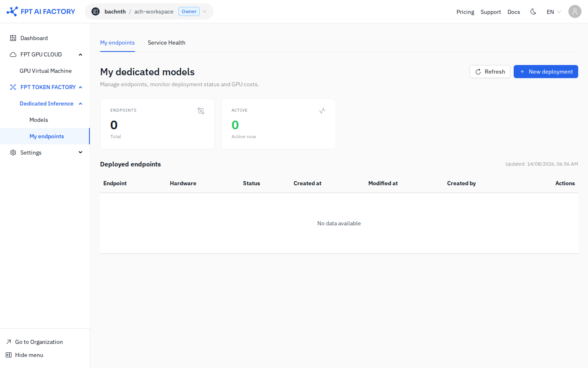Click the Dashboard grid icon
The width and height of the screenshot is (588, 368).
[13, 38]
